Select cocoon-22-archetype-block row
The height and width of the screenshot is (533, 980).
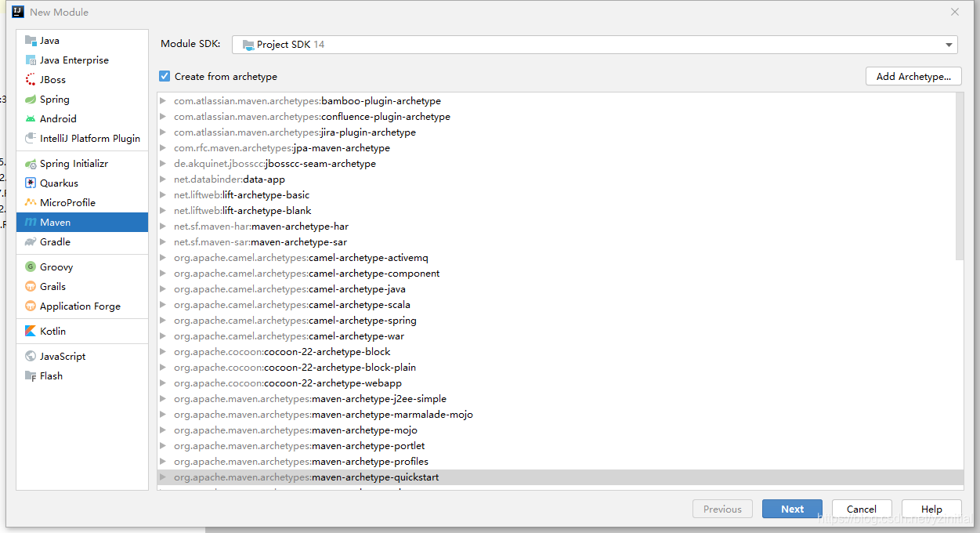[x=556, y=352]
